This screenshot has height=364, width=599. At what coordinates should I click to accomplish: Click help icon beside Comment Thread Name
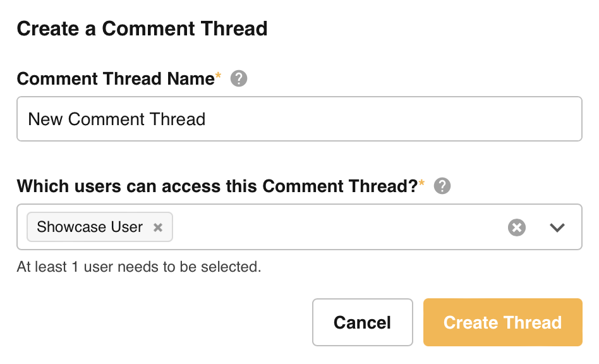click(x=239, y=79)
